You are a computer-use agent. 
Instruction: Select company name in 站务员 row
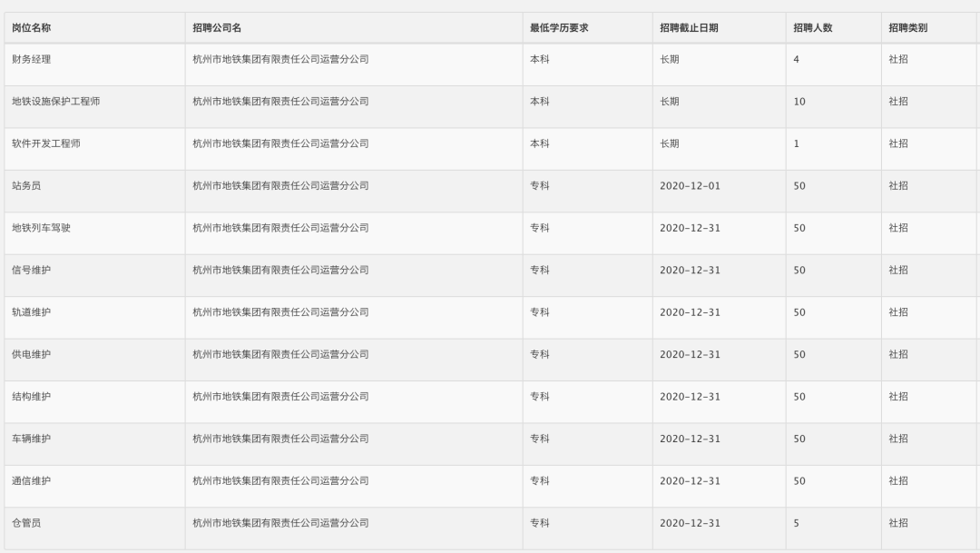tap(280, 186)
